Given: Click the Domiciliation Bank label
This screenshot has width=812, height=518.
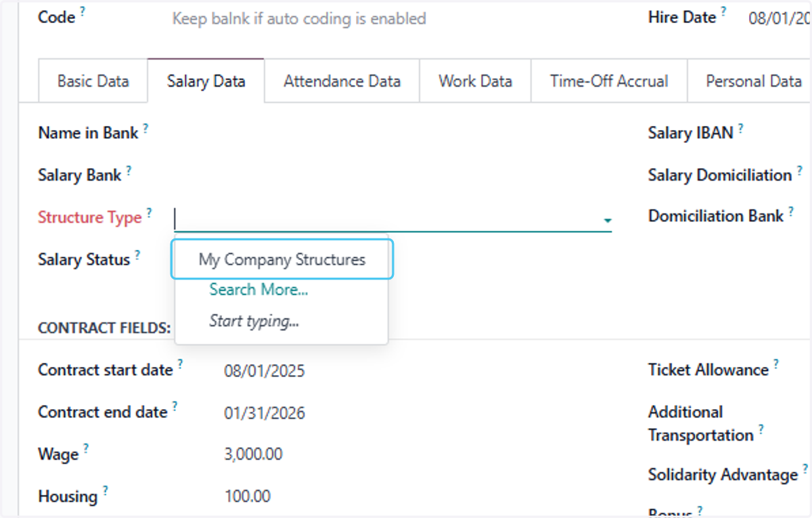Looking at the screenshot, I should [x=716, y=217].
